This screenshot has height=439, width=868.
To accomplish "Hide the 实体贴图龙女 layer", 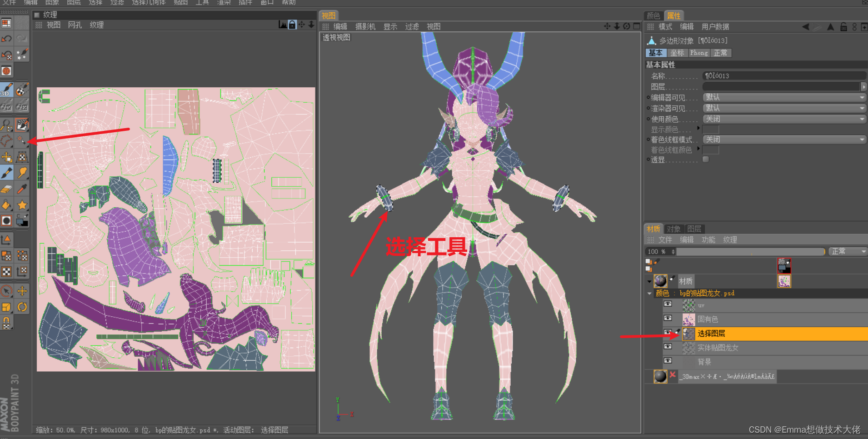I will (x=668, y=346).
